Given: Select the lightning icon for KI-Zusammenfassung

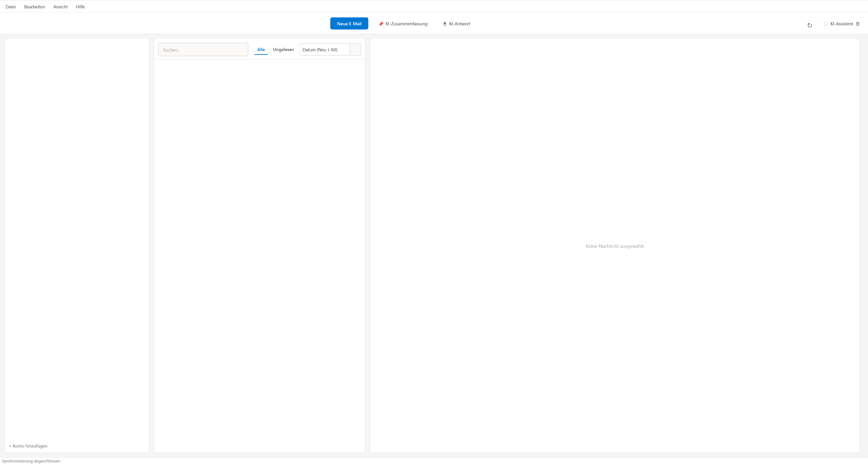Looking at the screenshot, I should [x=381, y=23].
